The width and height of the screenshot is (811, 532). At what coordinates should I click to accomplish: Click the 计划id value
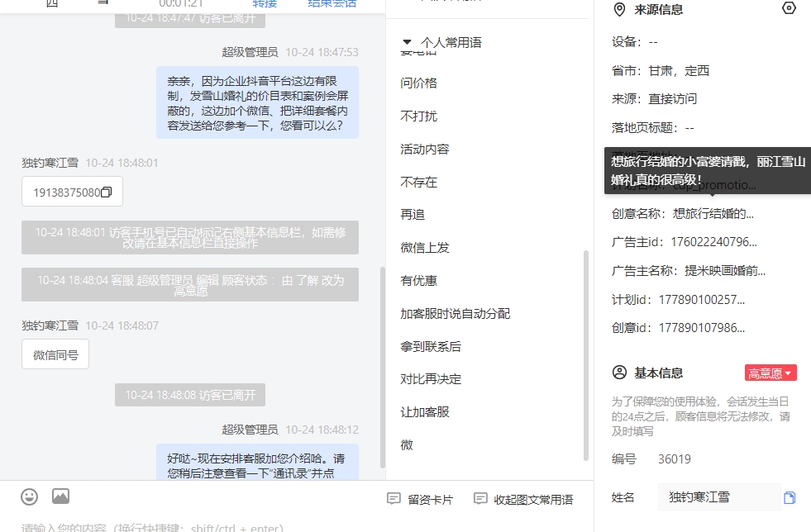click(701, 299)
